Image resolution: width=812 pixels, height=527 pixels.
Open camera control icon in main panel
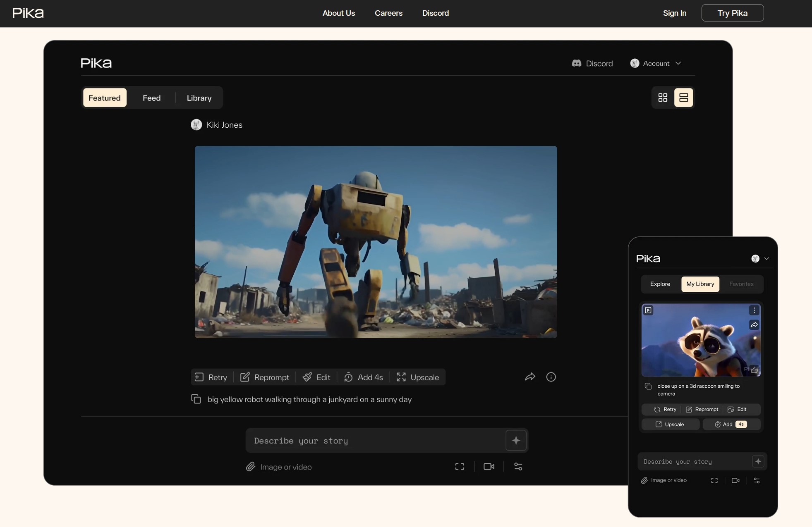489,467
